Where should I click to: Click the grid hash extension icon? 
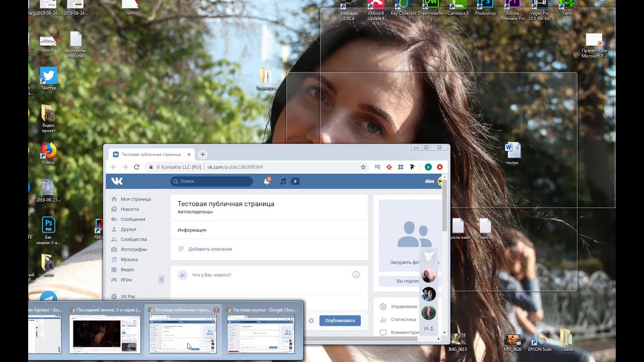pyautogui.click(x=400, y=167)
